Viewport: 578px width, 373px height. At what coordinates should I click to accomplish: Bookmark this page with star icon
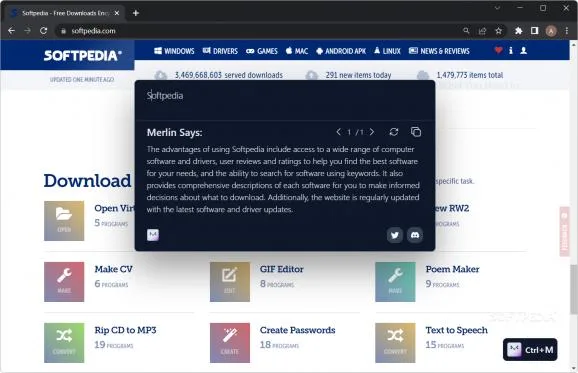tap(498, 31)
